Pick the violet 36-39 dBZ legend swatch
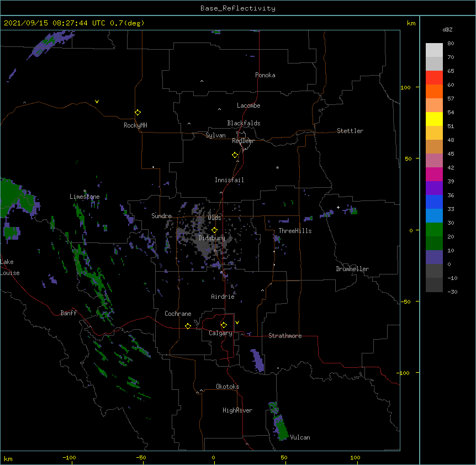The width and height of the screenshot is (476, 465). click(434, 188)
